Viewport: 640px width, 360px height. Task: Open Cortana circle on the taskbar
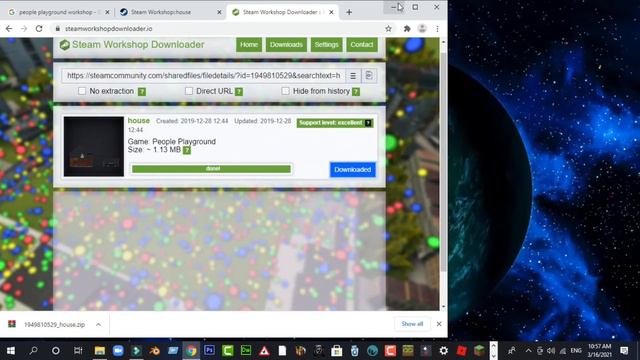pos(56,351)
